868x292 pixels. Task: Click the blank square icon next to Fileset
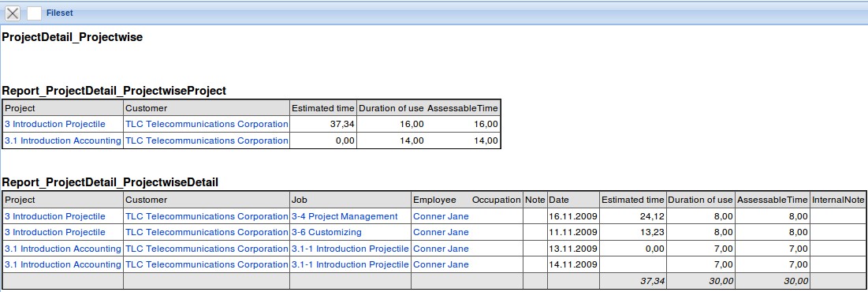point(34,13)
